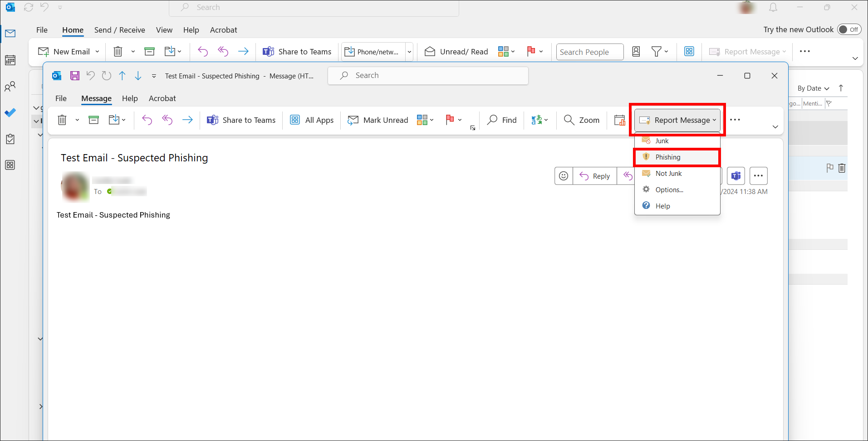The height and width of the screenshot is (441, 868).
Task: Open the Send / Receive ribbon tab
Action: click(x=119, y=30)
